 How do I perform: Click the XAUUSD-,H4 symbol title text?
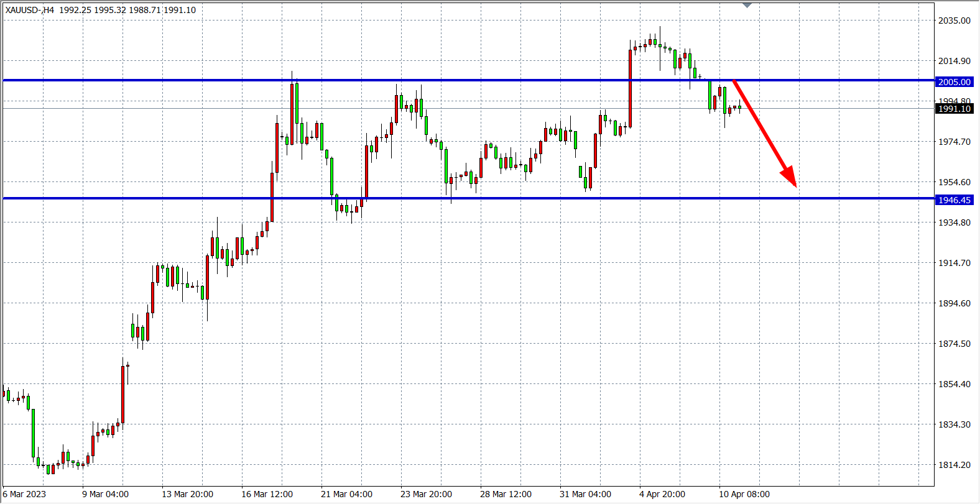point(30,10)
